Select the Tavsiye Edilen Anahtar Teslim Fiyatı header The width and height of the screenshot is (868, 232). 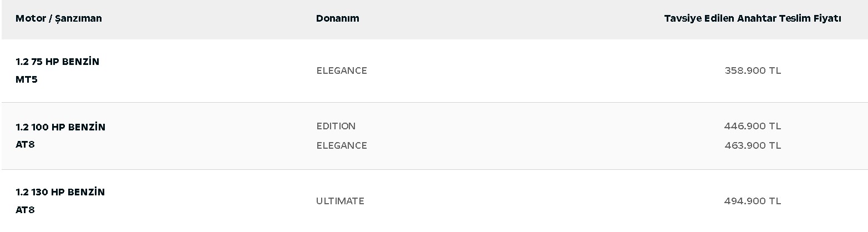[x=752, y=18]
